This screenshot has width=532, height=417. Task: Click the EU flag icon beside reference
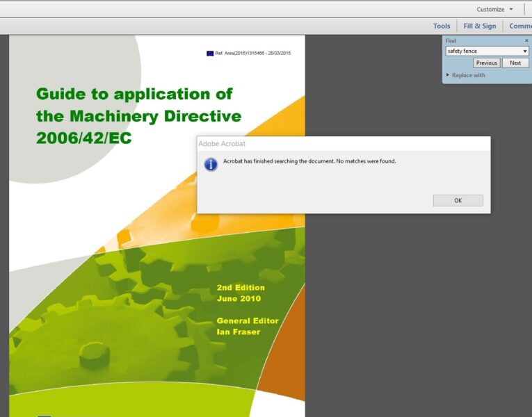(x=210, y=54)
